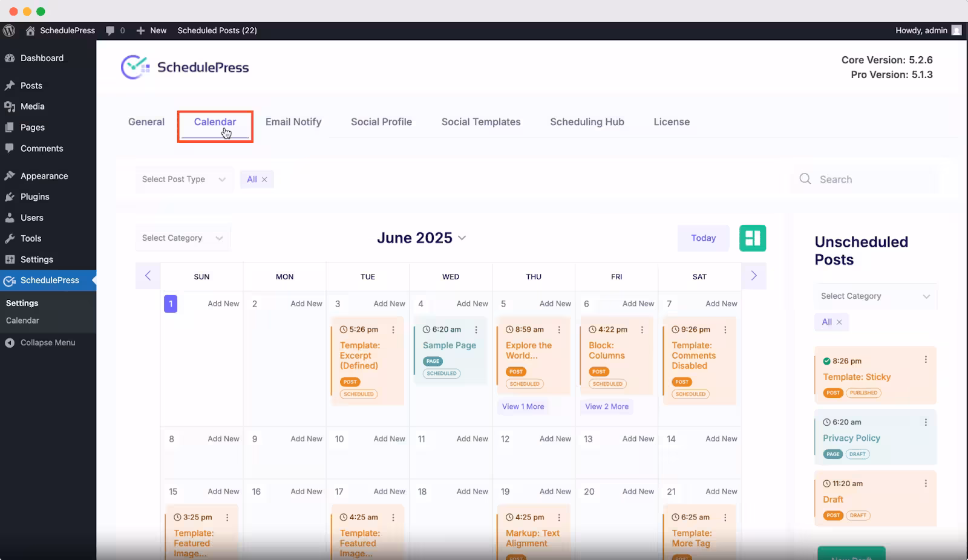Click the Today button

click(x=703, y=238)
